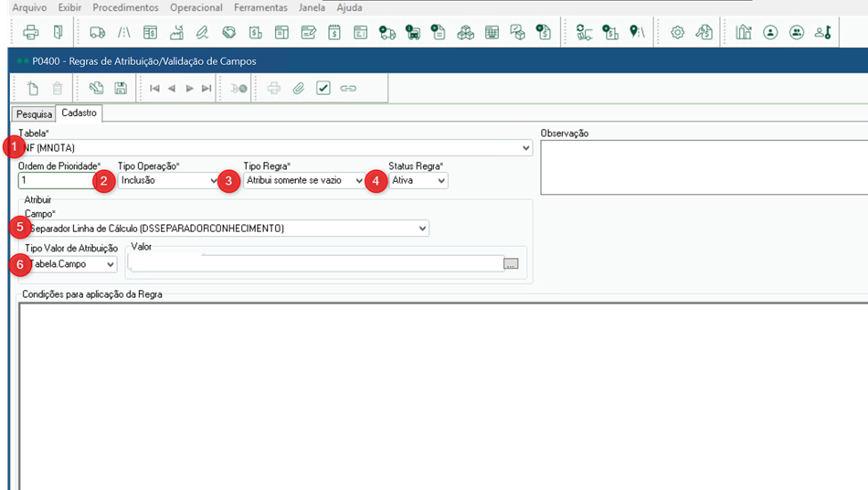Go to the first record

(x=154, y=89)
